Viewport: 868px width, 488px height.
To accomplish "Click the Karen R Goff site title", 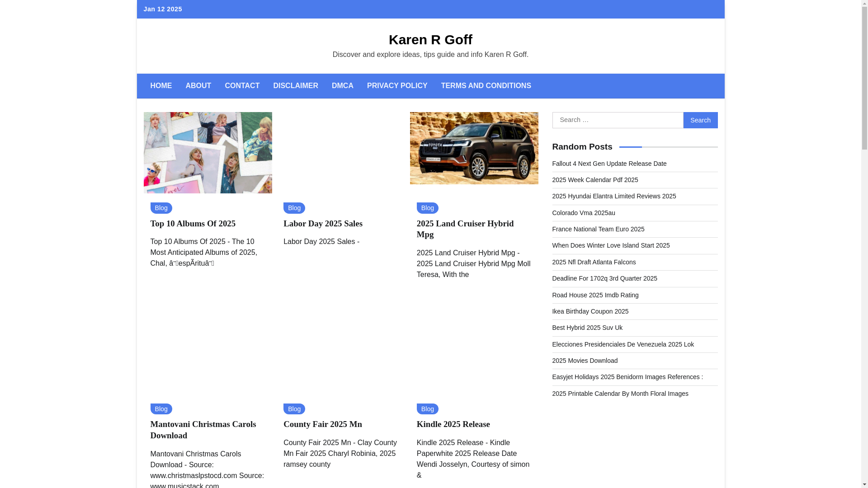I will pyautogui.click(x=430, y=40).
